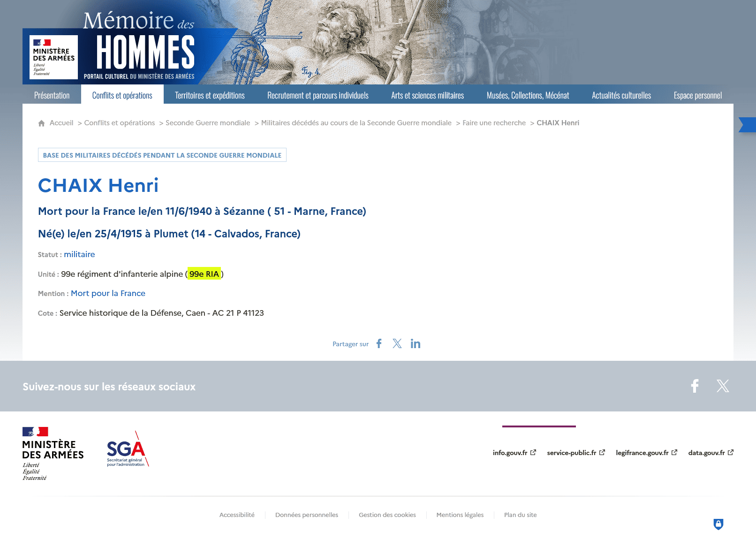Click the Ministère des Armées footer logo
Screen dimensions: 756x540
click(x=53, y=454)
